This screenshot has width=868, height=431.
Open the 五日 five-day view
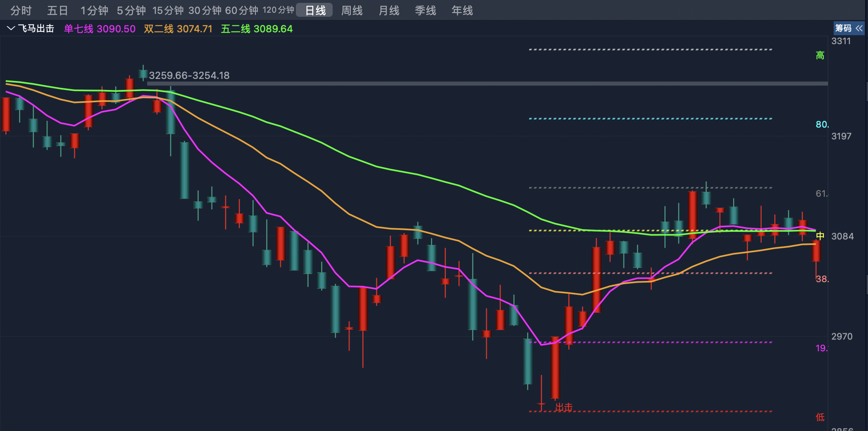pos(57,10)
